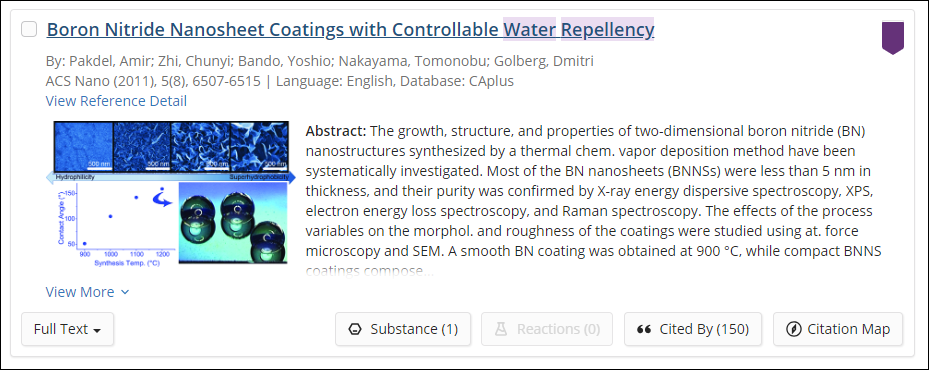
Task: Expand the abstract with View More
Action: (87, 292)
